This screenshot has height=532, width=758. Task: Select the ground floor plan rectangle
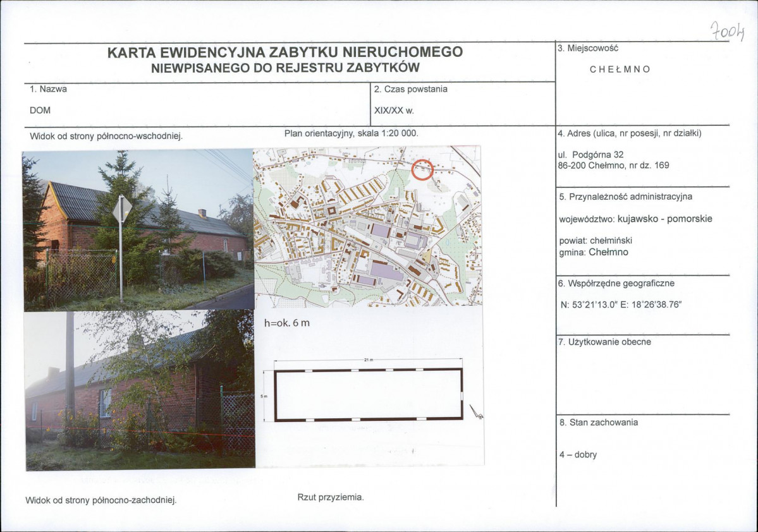point(369,395)
